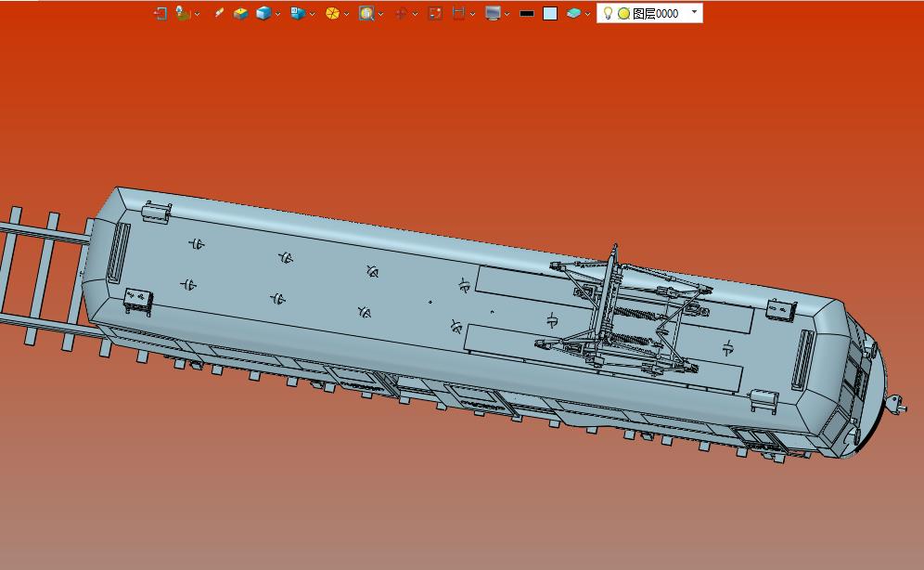The height and width of the screenshot is (570, 924).
Task: Expand the red crosshair tool dropdown
Action: [415, 14]
